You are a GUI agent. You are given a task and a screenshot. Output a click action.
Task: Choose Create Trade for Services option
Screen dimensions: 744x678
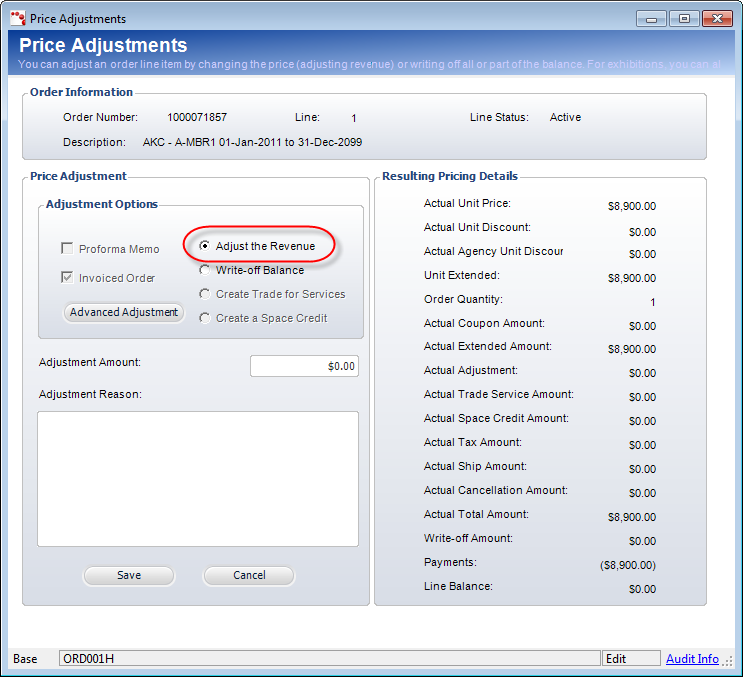click(x=205, y=294)
